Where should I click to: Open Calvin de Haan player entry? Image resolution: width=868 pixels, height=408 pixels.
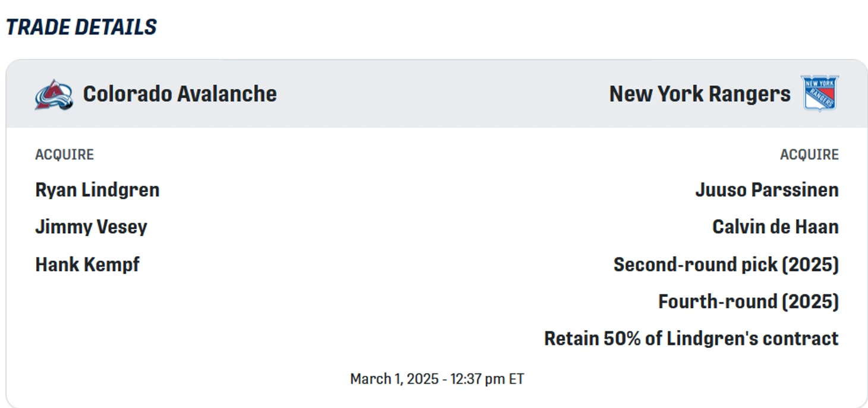(x=775, y=227)
